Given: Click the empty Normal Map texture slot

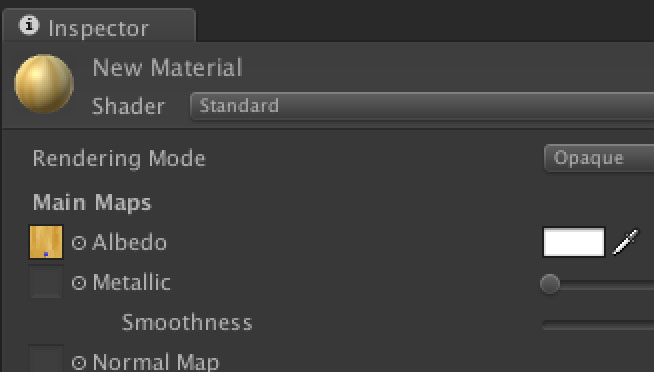Looking at the screenshot, I should [46, 359].
